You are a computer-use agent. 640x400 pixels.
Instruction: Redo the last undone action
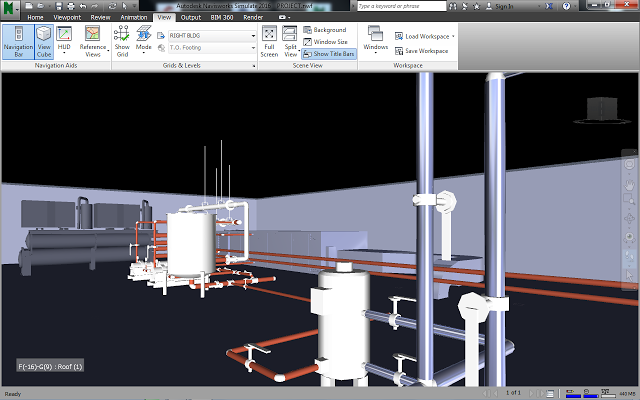pyautogui.click(x=95, y=6)
